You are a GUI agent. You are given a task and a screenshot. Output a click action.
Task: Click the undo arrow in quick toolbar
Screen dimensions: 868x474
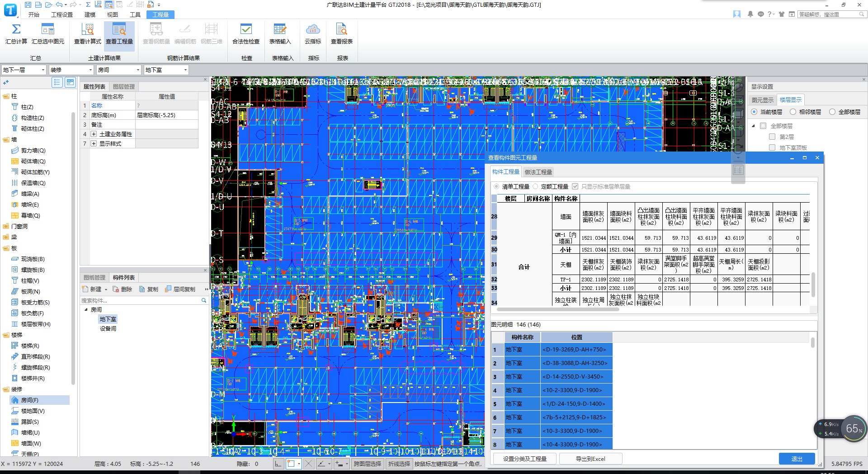coord(59,5)
